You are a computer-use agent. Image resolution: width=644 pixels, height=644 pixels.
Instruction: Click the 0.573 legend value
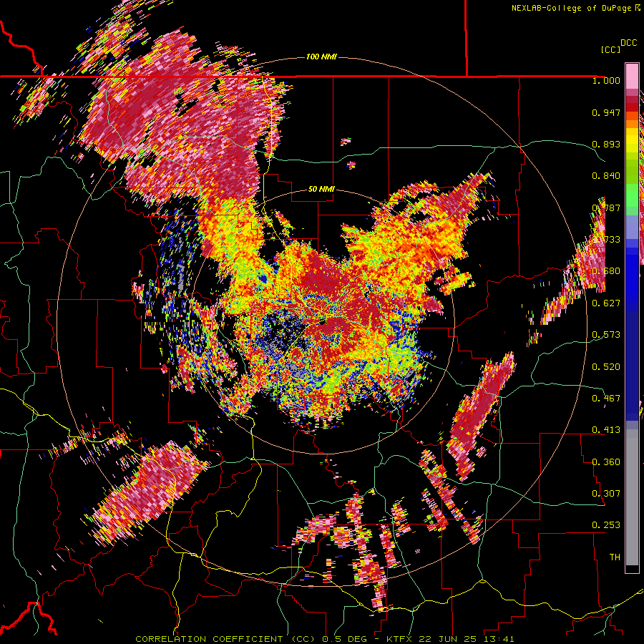pos(606,335)
